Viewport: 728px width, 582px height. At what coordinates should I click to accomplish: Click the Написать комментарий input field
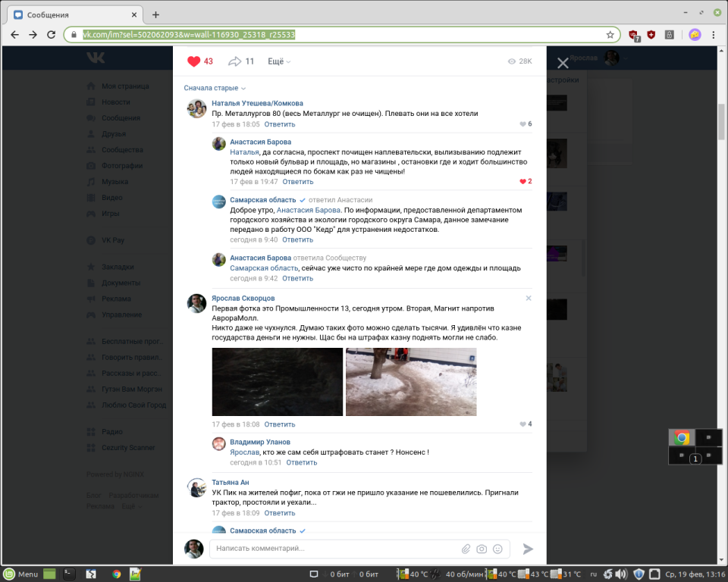point(334,549)
